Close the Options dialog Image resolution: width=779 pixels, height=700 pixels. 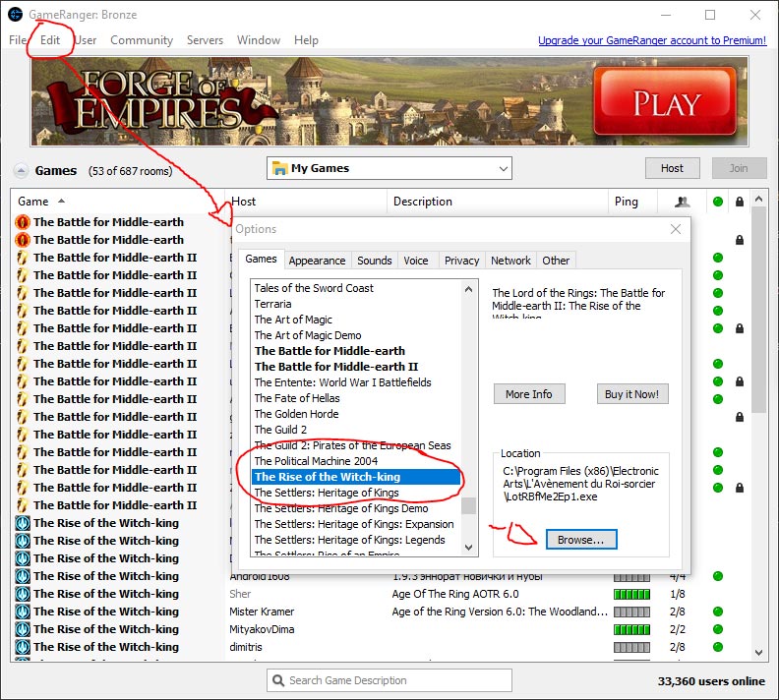coord(675,229)
